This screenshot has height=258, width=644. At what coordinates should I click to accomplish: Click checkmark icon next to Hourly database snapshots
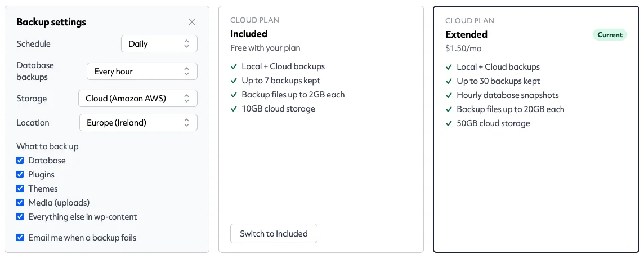[x=449, y=95]
